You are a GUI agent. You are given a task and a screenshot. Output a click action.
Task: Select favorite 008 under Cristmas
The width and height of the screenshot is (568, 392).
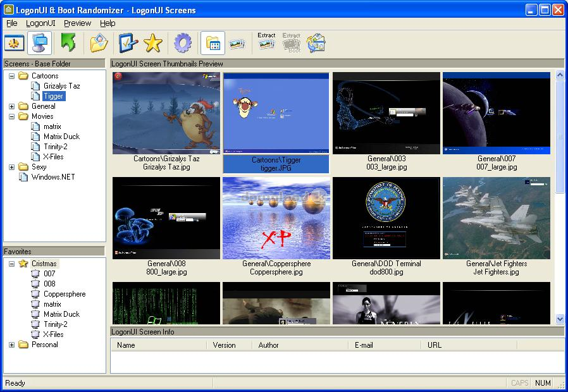click(x=49, y=284)
